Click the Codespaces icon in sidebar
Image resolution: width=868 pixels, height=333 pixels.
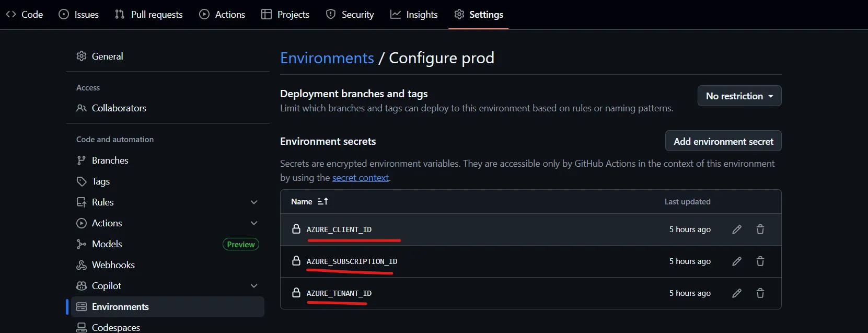point(82,328)
